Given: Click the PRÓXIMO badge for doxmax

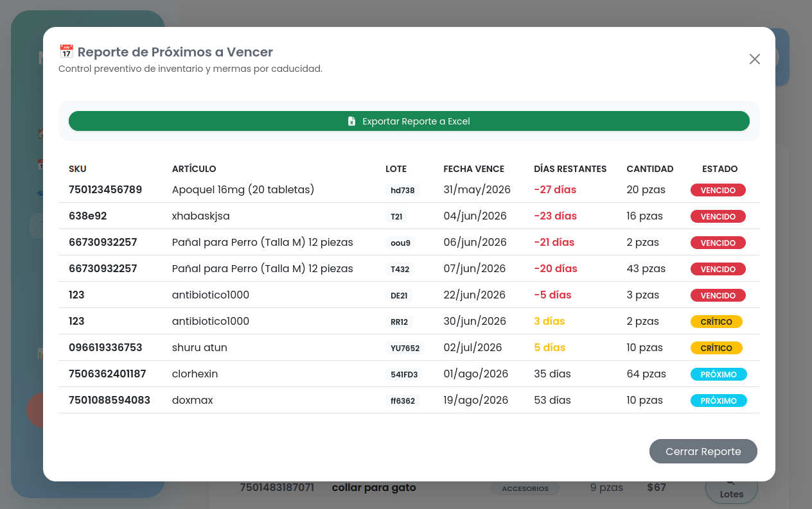Looking at the screenshot, I should [719, 401].
